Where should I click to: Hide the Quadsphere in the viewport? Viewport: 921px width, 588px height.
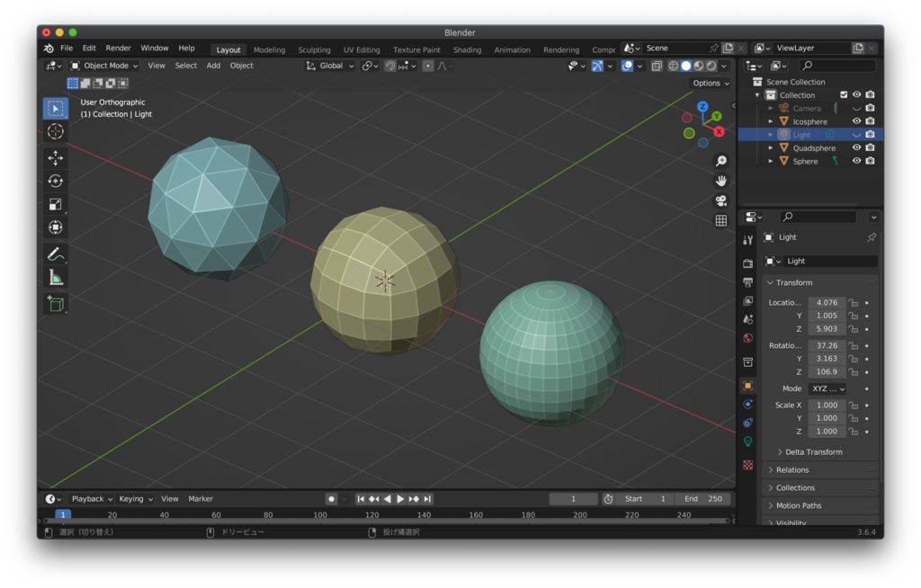pyautogui.click(x=856, y=148)
